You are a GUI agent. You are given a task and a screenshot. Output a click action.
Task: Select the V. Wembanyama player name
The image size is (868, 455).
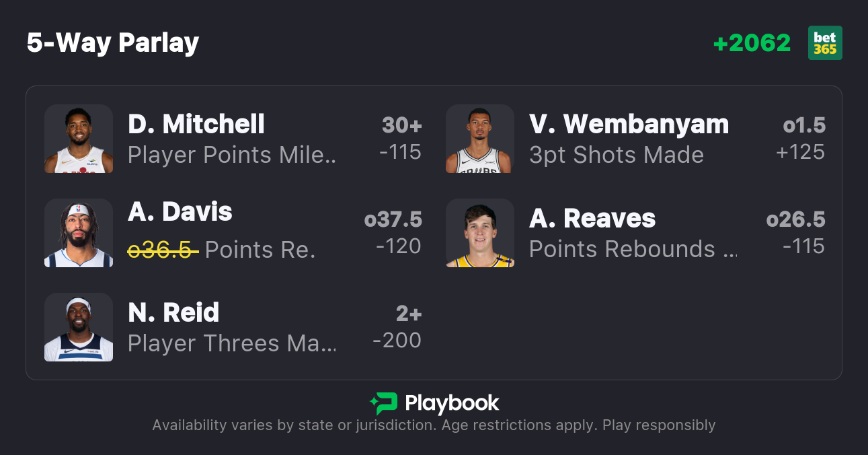click(x=629, y=125)
